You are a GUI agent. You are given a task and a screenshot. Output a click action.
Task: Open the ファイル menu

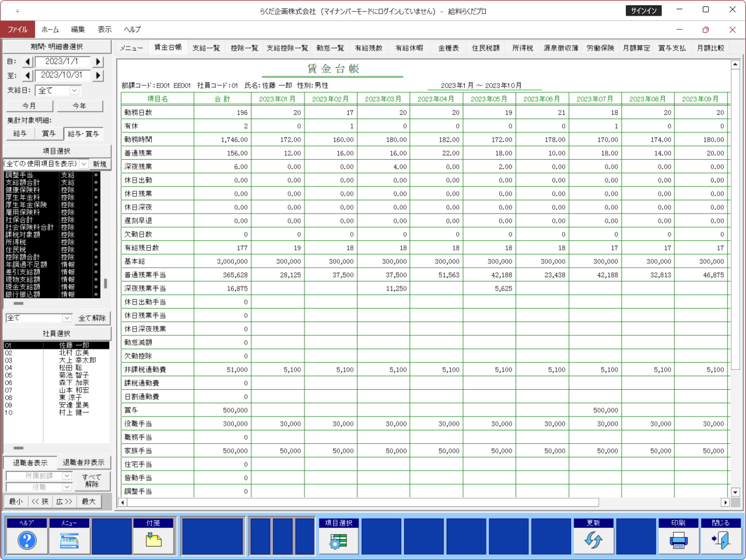[x=17, y=29]
